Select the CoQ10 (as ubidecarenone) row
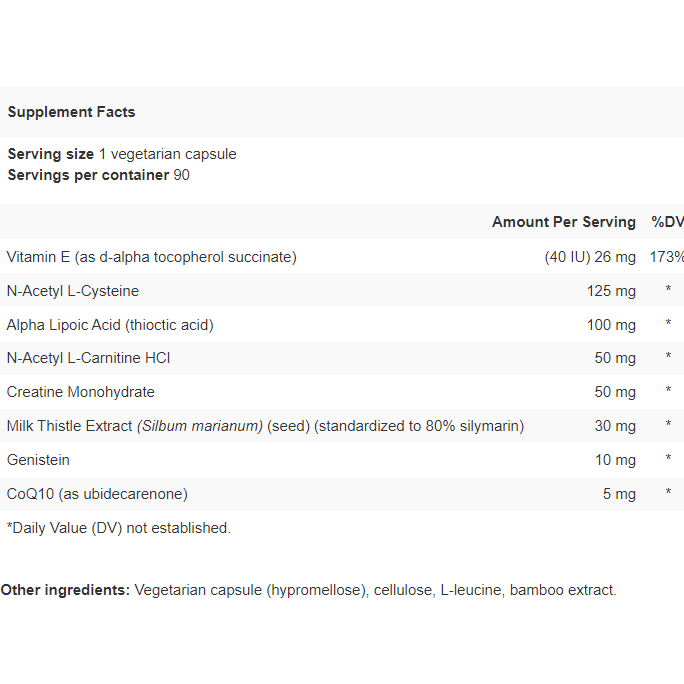684x684 pixels. click(342, 494)
